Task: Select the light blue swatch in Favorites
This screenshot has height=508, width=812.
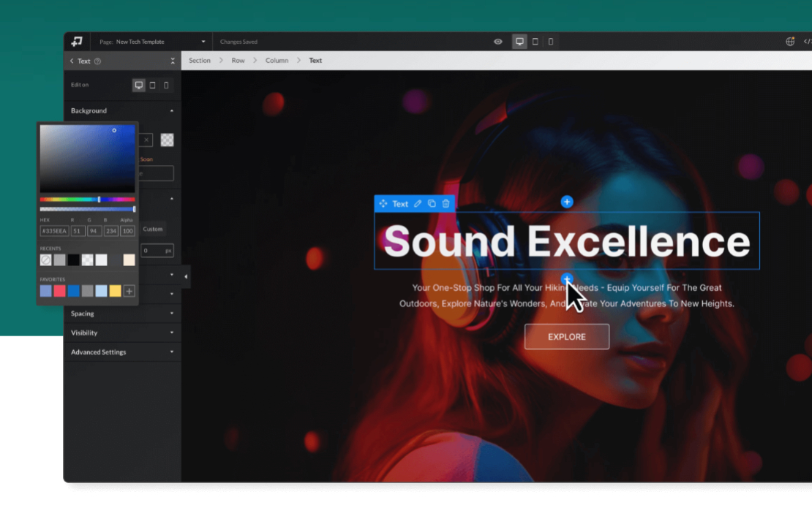Action: (102, 291)
